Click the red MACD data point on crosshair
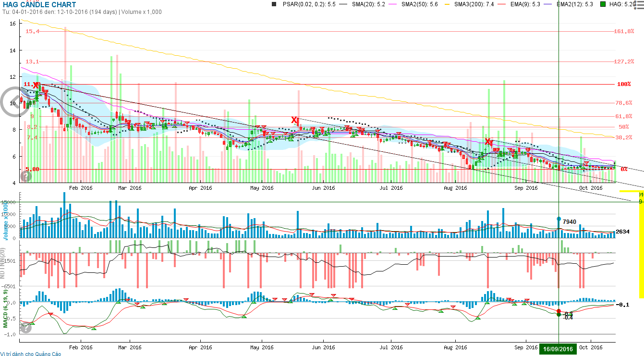 [559, 311]
